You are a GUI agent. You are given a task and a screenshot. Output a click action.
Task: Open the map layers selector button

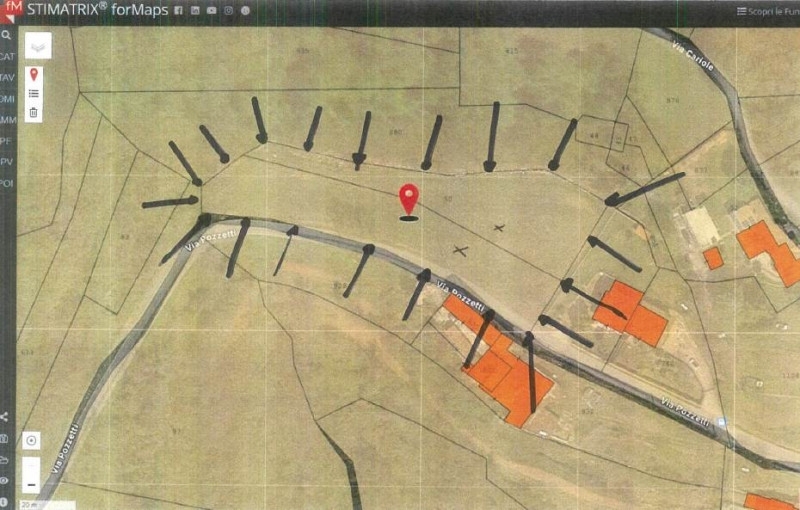click(x=37, y=46)
